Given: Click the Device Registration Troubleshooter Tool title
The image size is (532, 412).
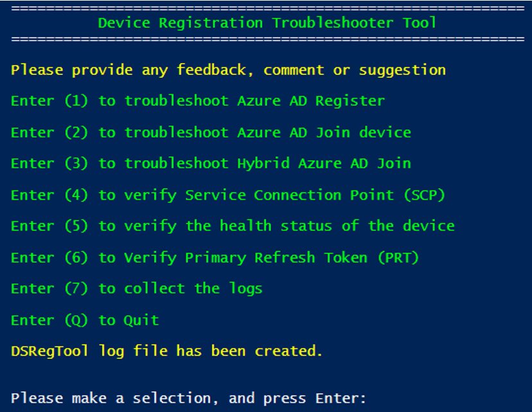Looking at the screenshot, I should 267,23.
